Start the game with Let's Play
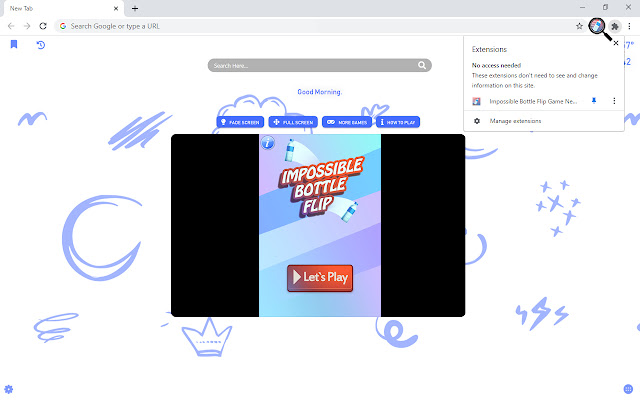 320,278
